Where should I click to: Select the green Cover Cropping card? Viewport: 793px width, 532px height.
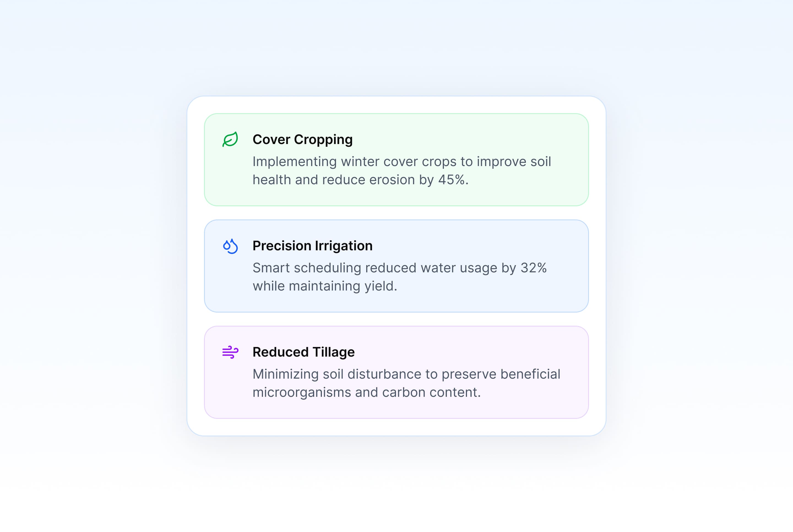click(x=396, y=159)
